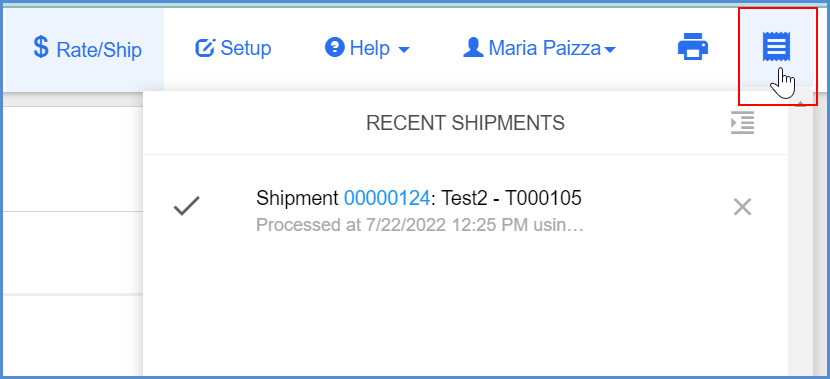Viewport: 830px width, 379px height.
Task: Expand the Help dropdown
Action: (367, 48)
